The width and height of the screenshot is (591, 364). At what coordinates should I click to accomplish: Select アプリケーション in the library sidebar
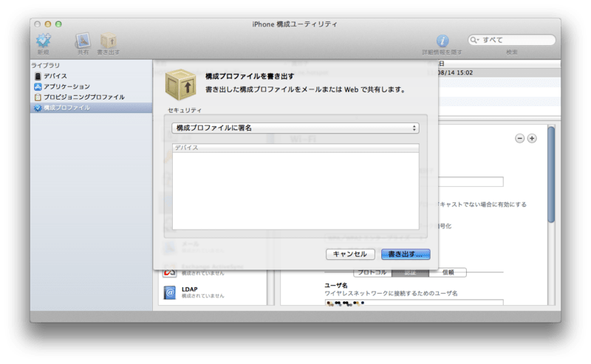click(x=66, y=86)
